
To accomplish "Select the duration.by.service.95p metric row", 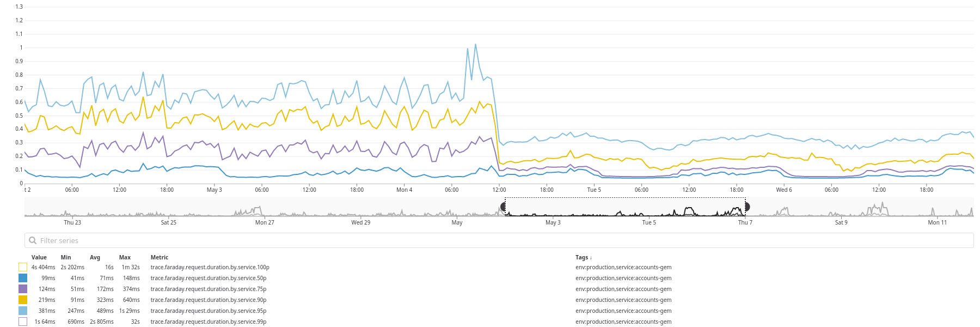I will 209,311.
